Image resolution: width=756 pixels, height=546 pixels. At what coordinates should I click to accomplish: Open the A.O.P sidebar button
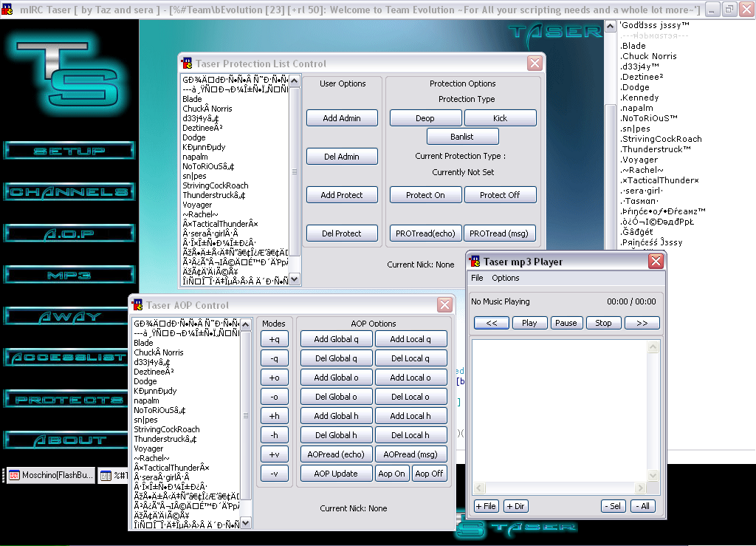(69, 233)
